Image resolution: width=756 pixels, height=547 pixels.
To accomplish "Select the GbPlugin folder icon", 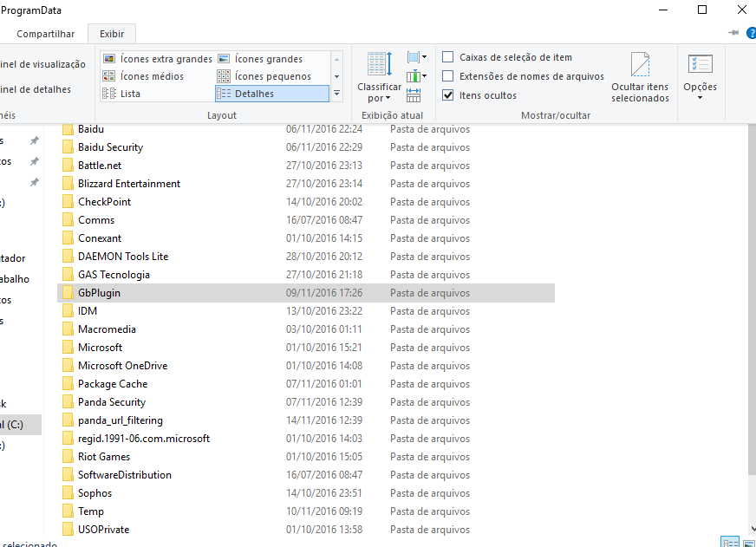I will (68, 293).
